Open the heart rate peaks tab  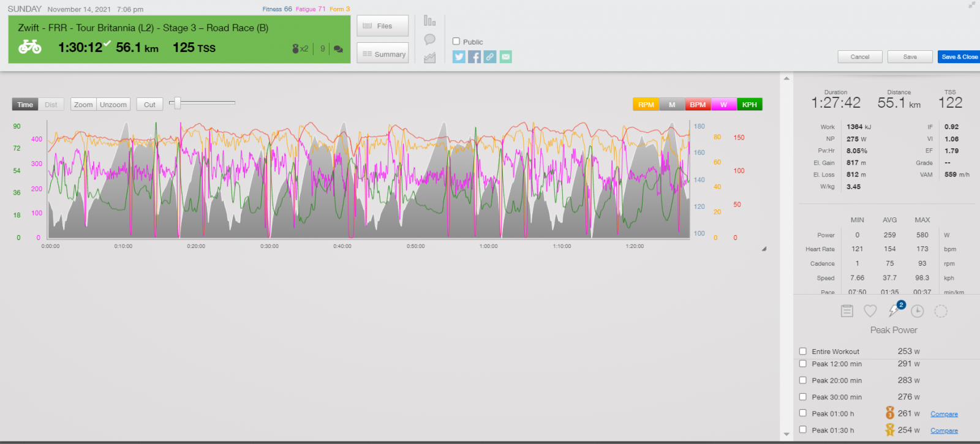(x=870, y=311)
